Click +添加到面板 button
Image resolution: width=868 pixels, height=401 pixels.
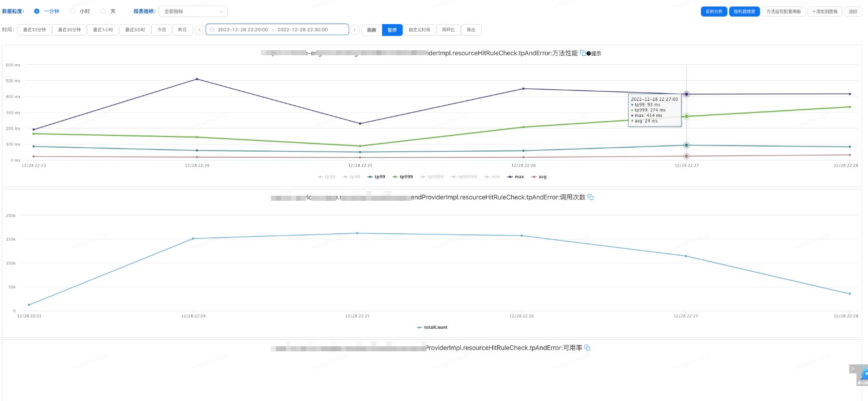point(825,11)
